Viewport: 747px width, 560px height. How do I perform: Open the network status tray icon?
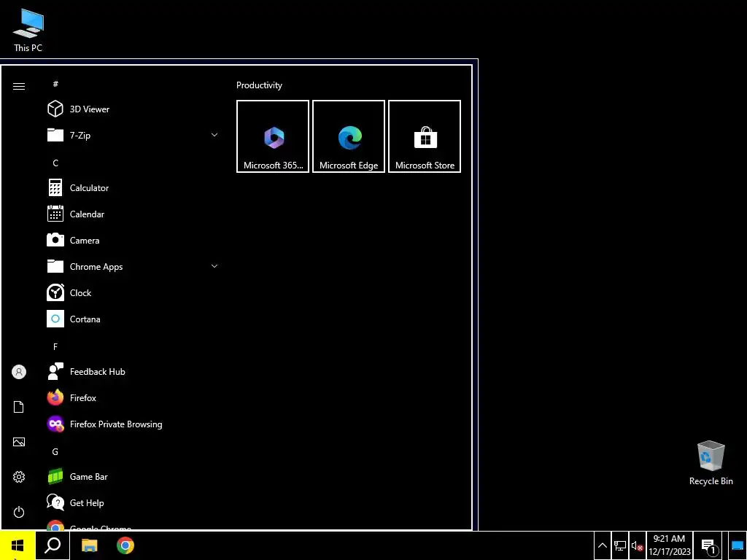620,545
